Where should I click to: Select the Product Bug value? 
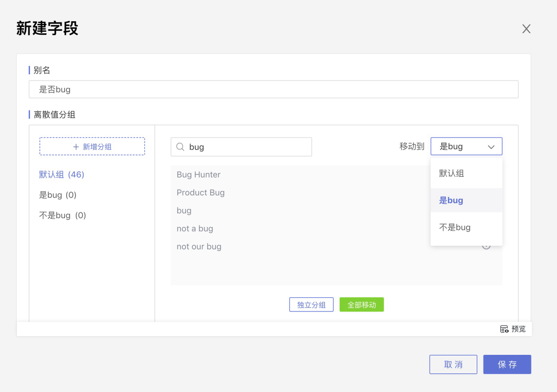200,193
